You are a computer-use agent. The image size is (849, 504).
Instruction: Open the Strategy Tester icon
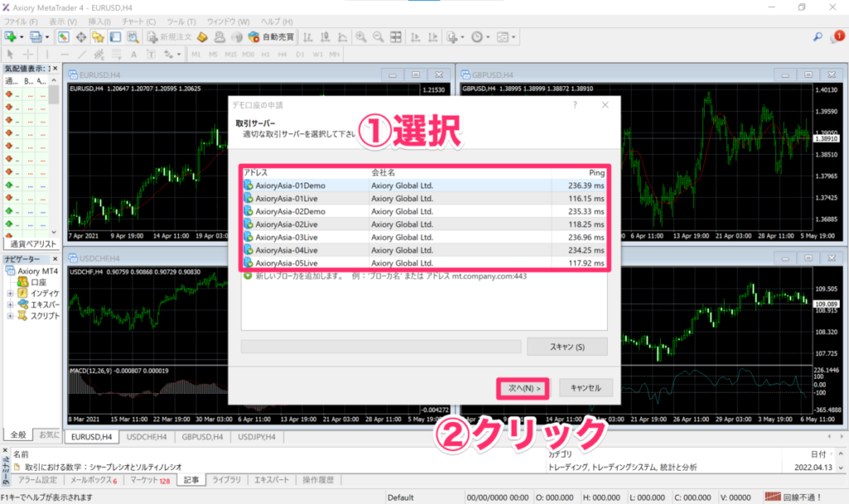[133, 36]
